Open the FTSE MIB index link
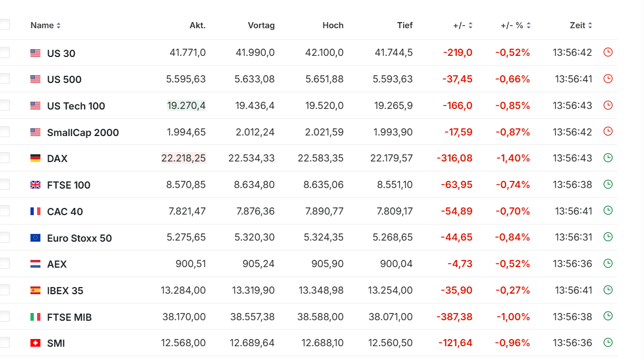The height and width of the screenshot is (360, 644). coord(69,317)
